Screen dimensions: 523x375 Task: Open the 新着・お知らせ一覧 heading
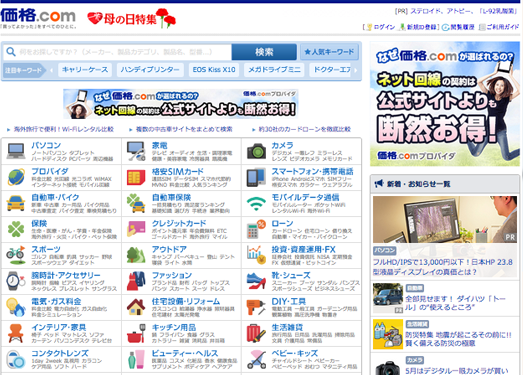pyautogui.click(x=419, y=184)
